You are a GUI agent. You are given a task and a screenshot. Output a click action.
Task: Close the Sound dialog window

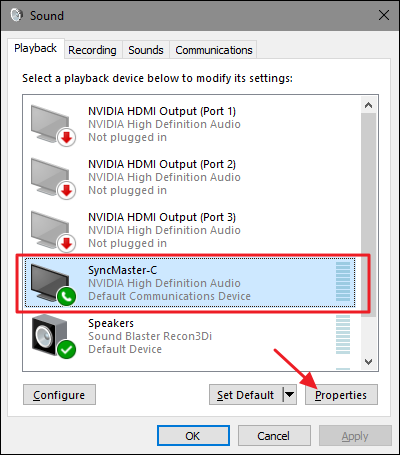384,15
